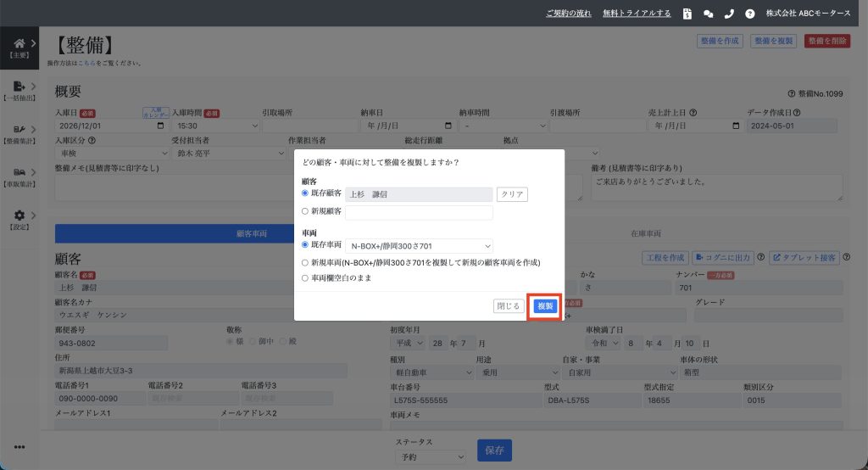Click the 複製 button in dialog
This screenshot has height=470, width=868.
click(545, 306)
